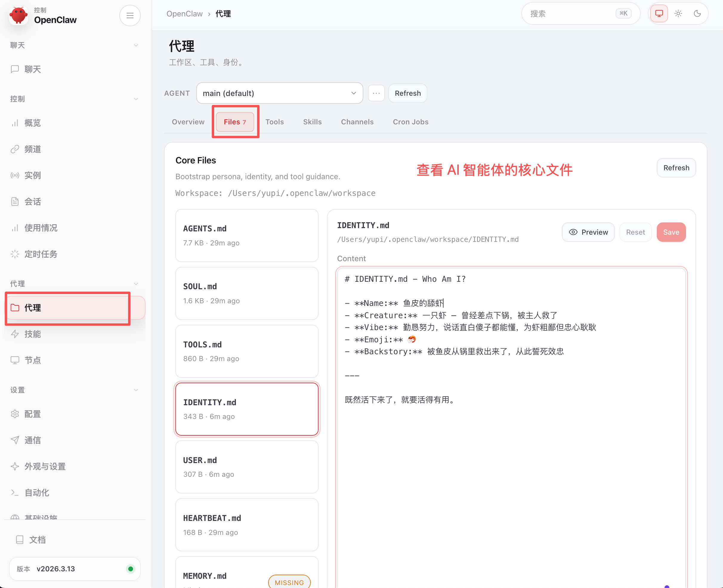Viewport: 723px width, 588px height.
Task: Open the main (default) agent dropdown
Action: [279, 93]
